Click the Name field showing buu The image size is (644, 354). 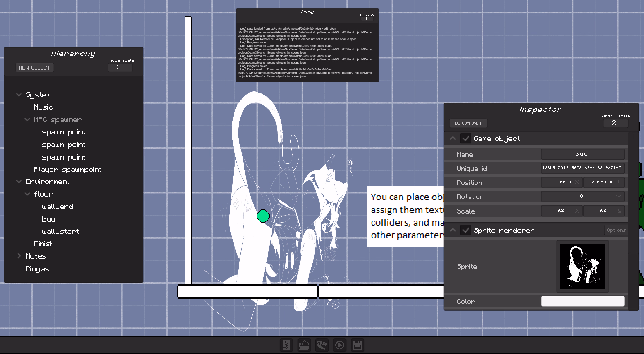point(583,154)
